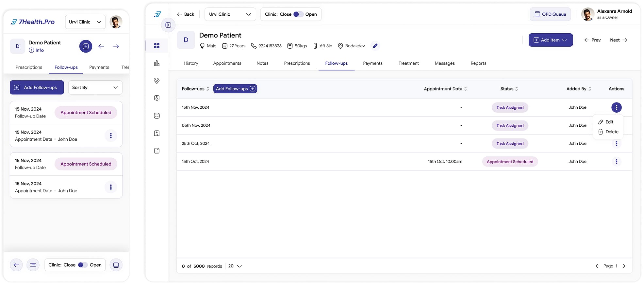Switch to the Prescriptions tab in desktop view

click(297, 63)
